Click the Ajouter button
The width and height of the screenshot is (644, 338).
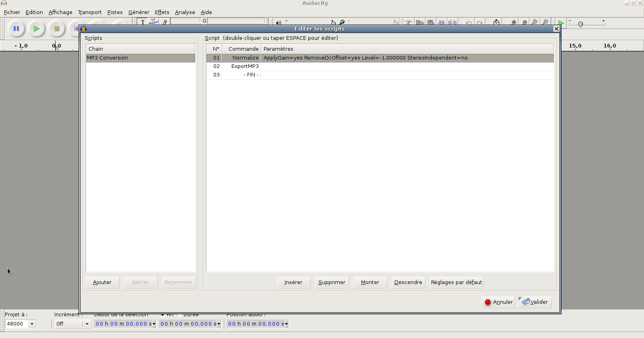[x=102, y=282]
